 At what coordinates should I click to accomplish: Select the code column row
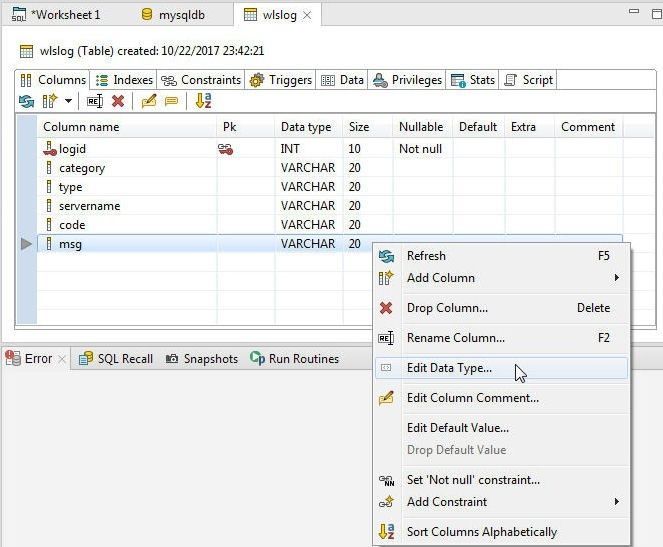click(x=330, y=225)
